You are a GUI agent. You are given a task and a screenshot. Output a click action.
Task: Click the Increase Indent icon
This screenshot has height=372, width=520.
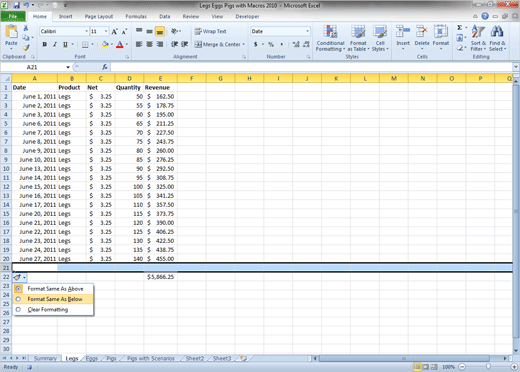tap(185, 44)
